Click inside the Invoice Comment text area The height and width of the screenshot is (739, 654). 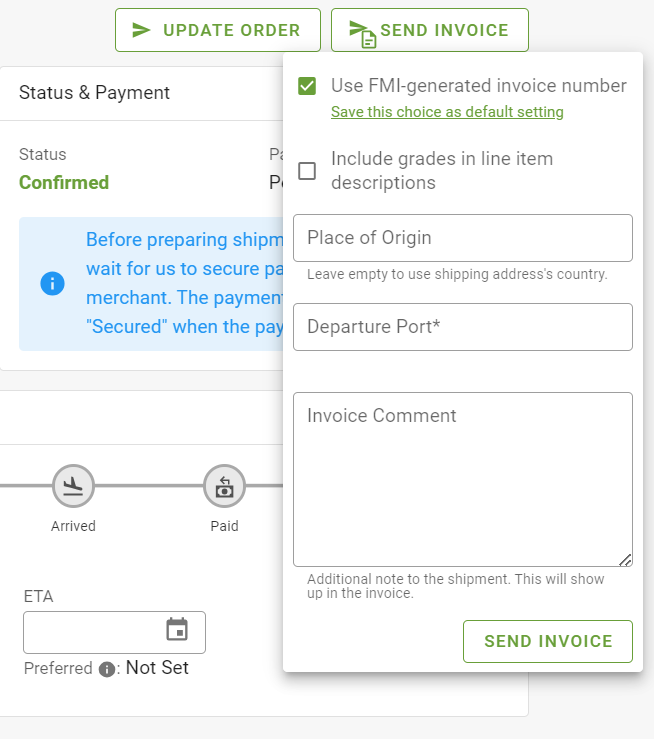tap(463, 479)
